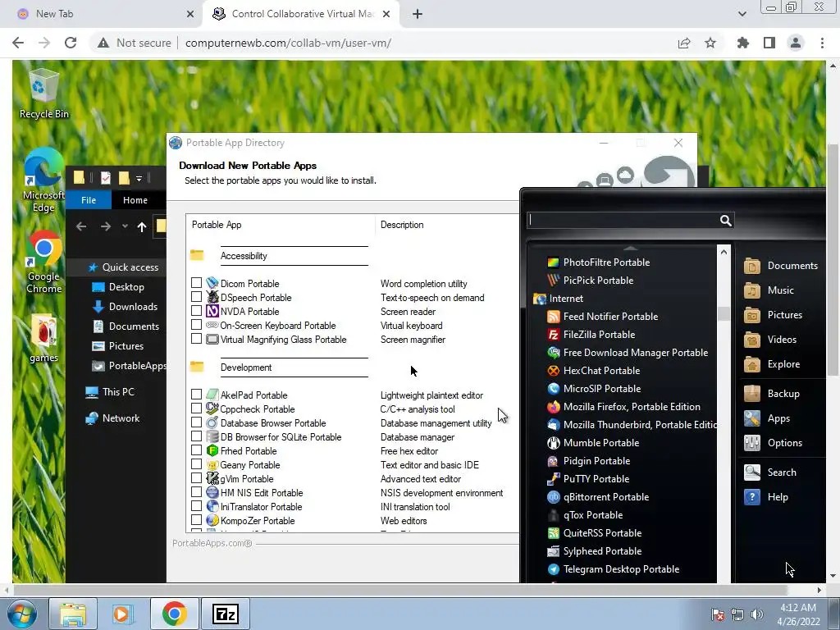Open Apps in PortableApps menu
The image size is (840, 630).
[767, 418]
